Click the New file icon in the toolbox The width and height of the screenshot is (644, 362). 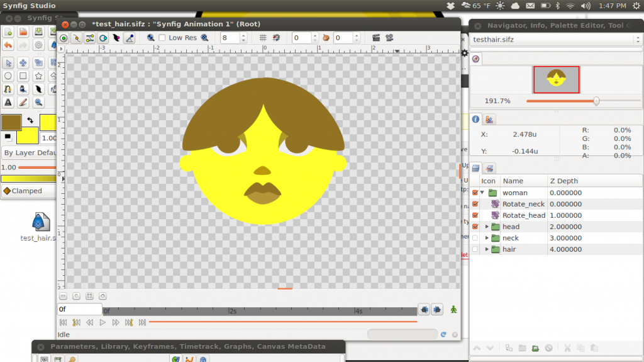tap(8, 32)
